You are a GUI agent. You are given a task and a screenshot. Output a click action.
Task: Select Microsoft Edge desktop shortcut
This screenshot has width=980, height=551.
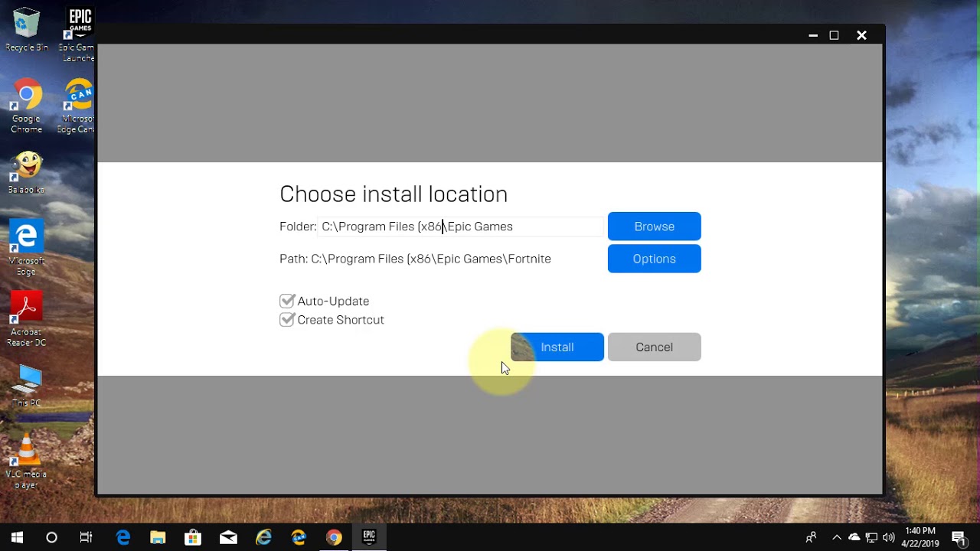click(27, 249)
